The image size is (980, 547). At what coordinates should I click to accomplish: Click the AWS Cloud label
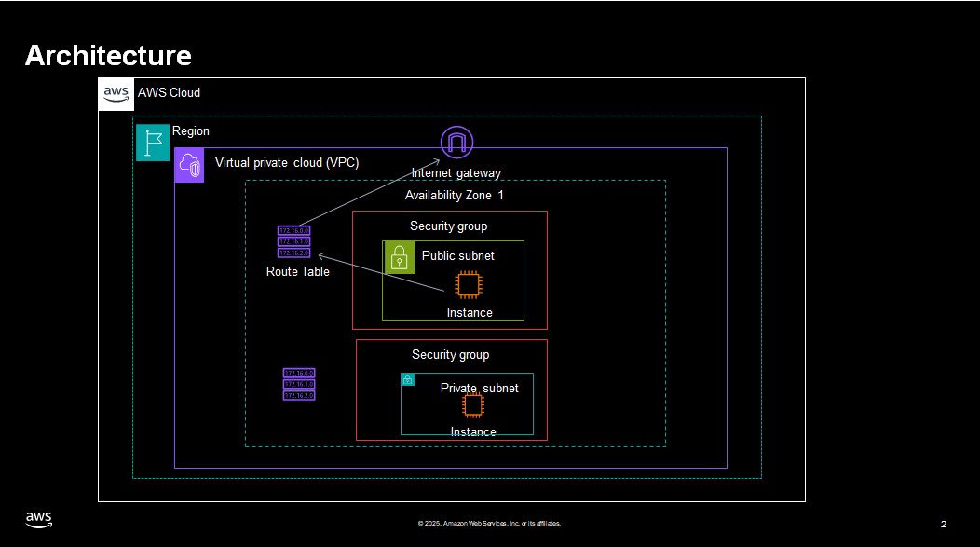coord(169,92)
